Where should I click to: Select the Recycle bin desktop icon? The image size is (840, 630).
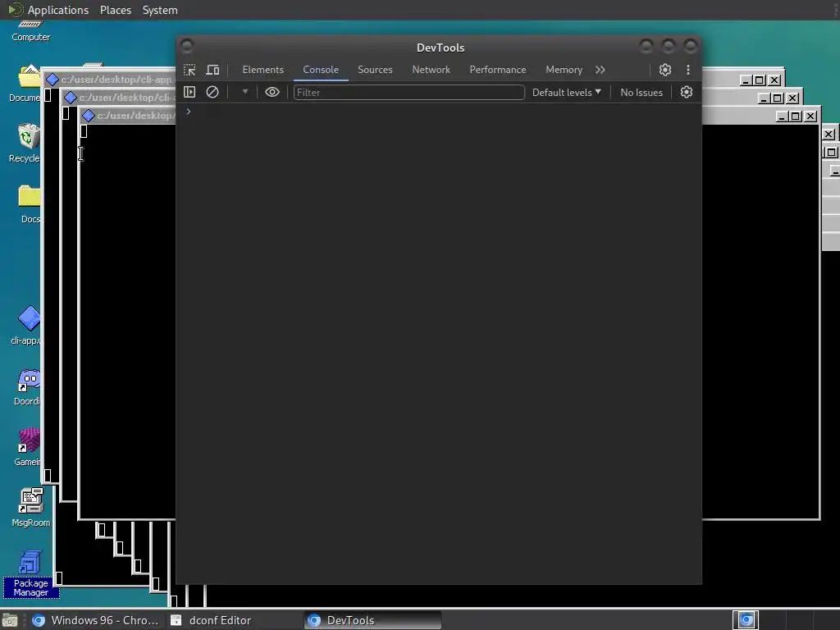tap(24, 143)
